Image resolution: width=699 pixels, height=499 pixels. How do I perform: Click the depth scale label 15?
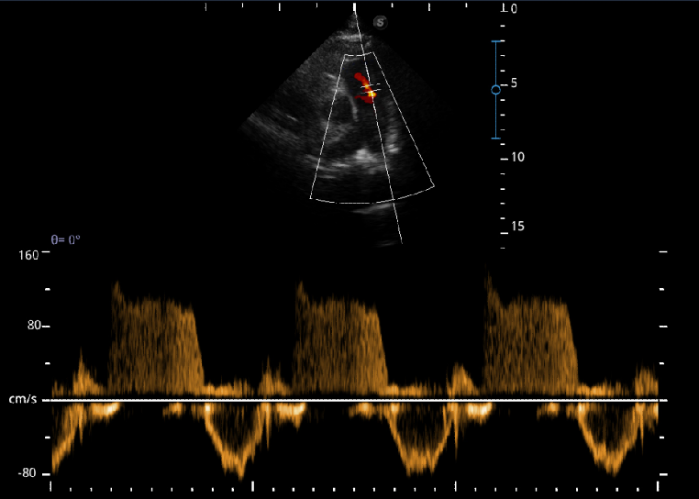coord(518,226)
